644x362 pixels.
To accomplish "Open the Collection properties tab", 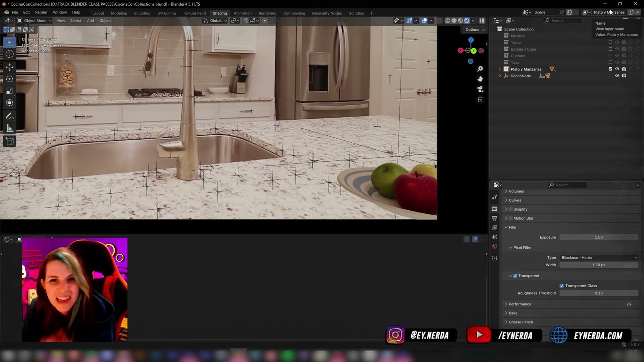I will [x=494, y=258].
